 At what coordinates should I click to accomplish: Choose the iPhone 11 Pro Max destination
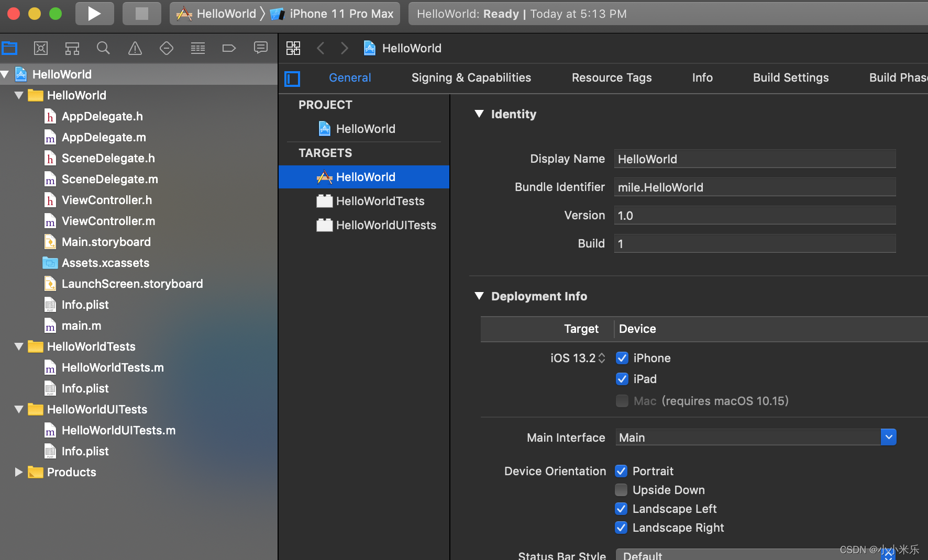pos(332,14)
